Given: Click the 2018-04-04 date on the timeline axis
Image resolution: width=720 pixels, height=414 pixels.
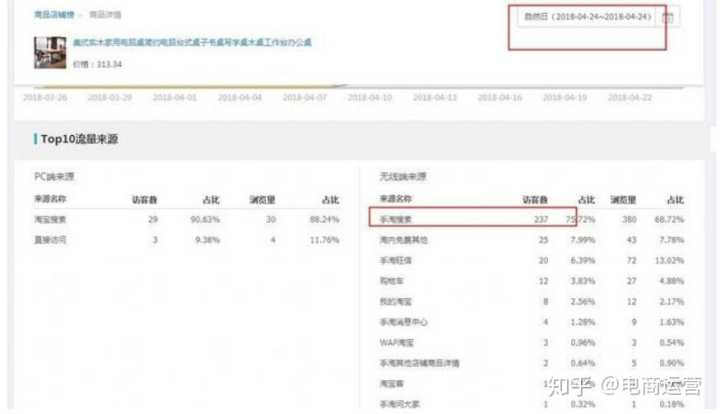Looking at the screenshot, I should pyautogui.click(x=240, y=97).
